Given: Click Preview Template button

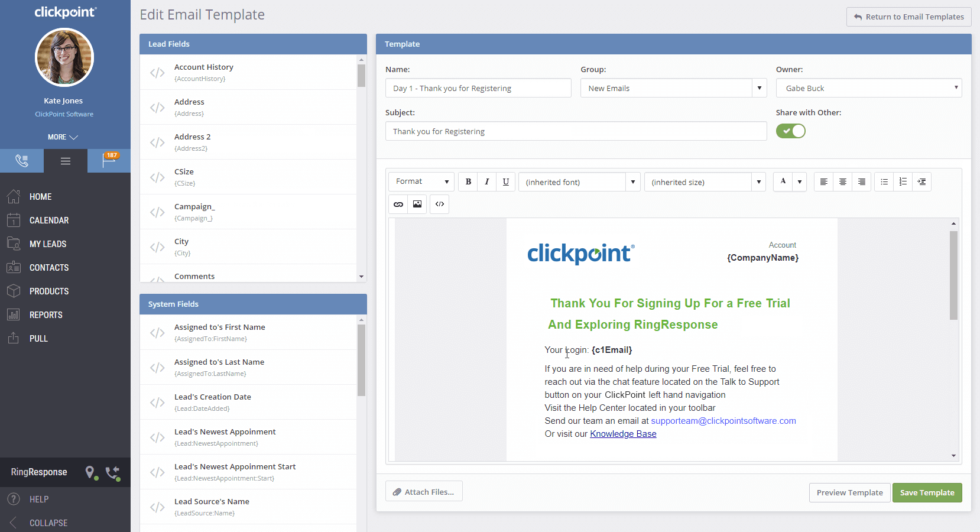Looking at the screenshot, I should click(x=849, y=492).
